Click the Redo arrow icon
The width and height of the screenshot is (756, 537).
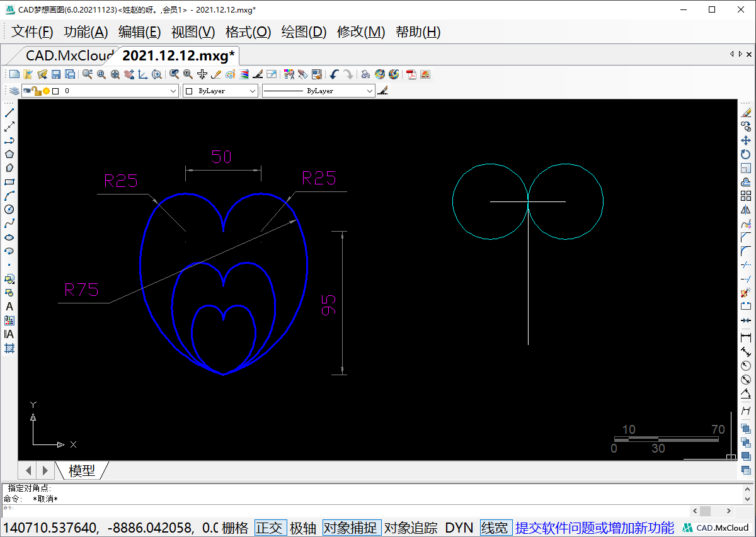pyautogui.click(x=348, y=74)
